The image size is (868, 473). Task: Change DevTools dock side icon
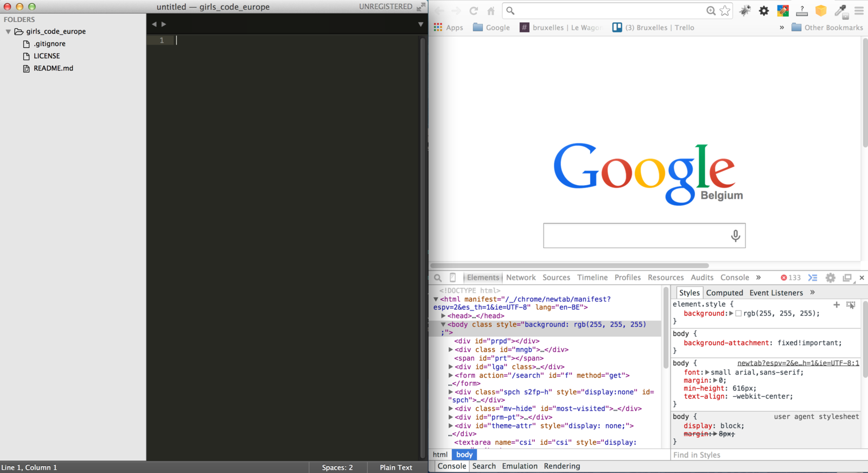point(847,278)
